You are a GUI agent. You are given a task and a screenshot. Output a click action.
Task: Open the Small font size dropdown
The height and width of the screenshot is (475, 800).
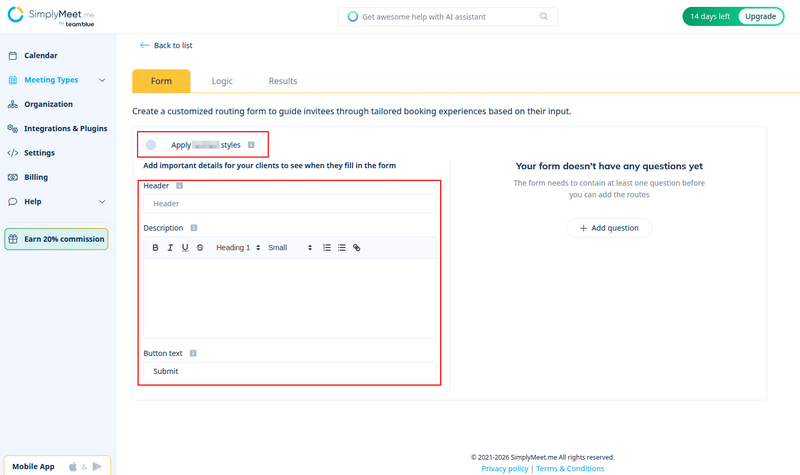click(290, 247)
